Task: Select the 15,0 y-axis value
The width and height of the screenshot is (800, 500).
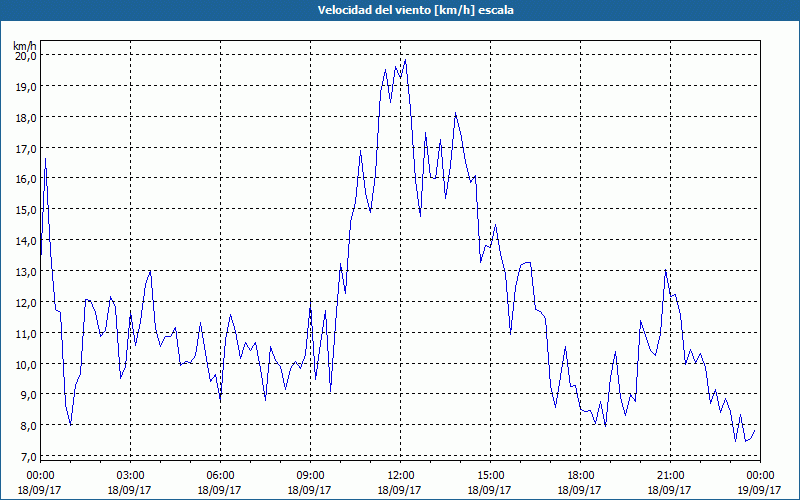Action: (26, 210)
